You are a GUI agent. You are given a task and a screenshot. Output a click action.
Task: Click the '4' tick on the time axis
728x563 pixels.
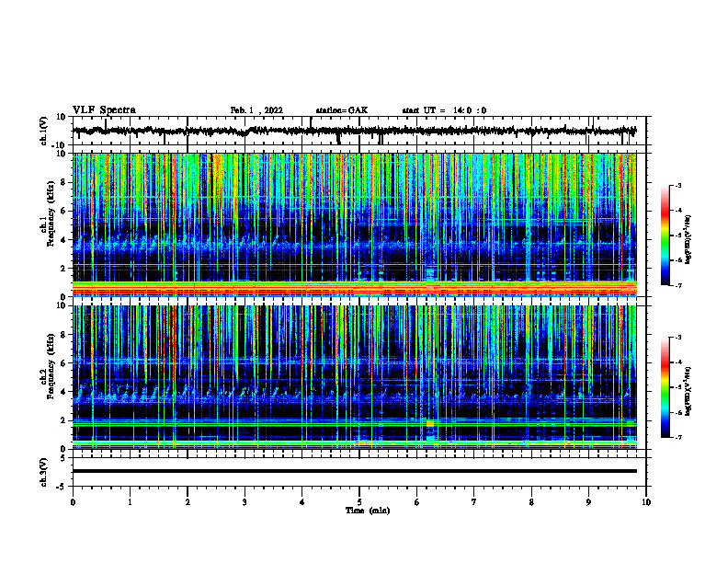[x=302, y=502]
